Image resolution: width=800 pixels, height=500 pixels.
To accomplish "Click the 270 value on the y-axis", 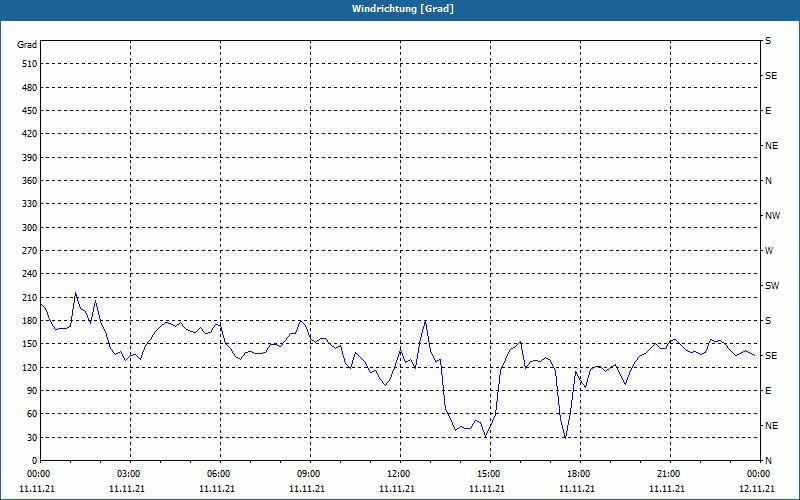I will [x=30, y=251].
